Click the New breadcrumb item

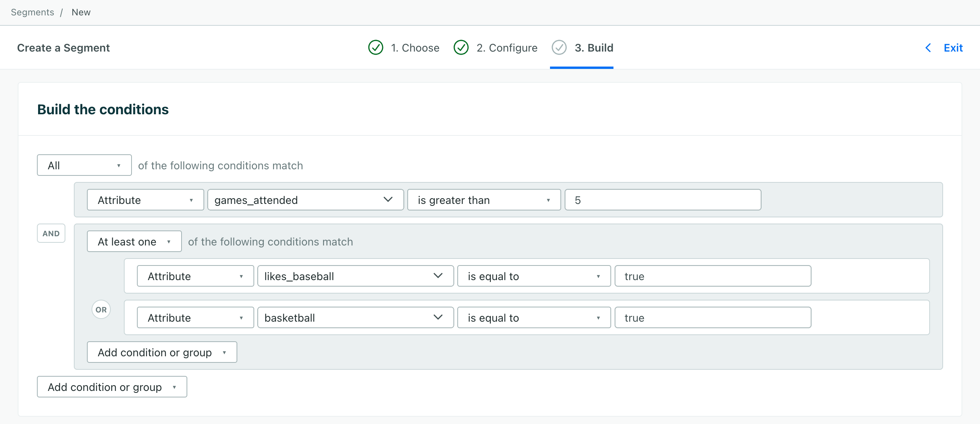coord(81,12)
